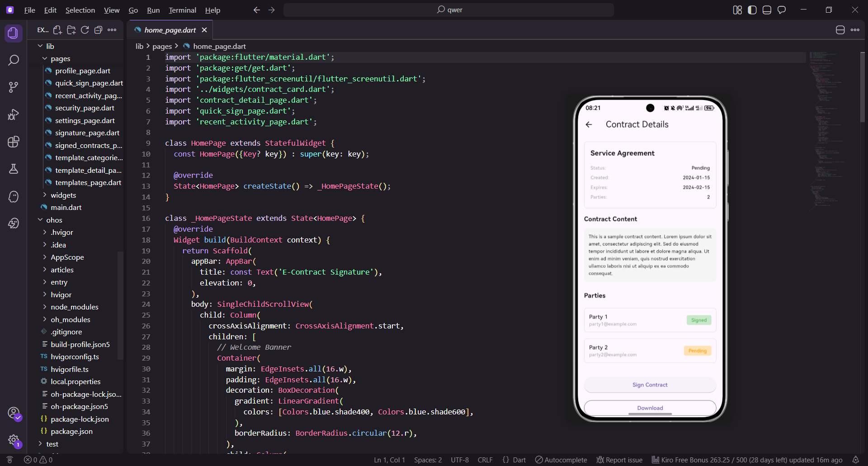Tap Download button in phone preview

click(650, 408)
